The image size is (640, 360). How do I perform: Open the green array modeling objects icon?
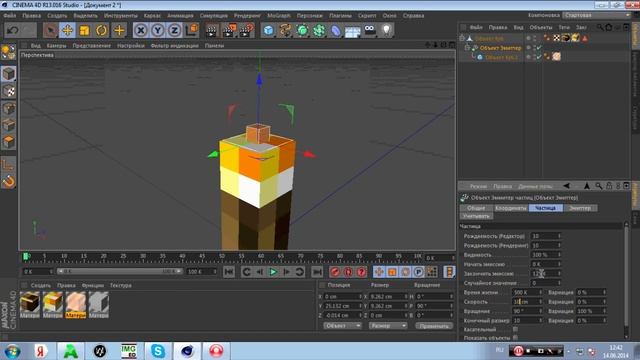coord(319,30)
